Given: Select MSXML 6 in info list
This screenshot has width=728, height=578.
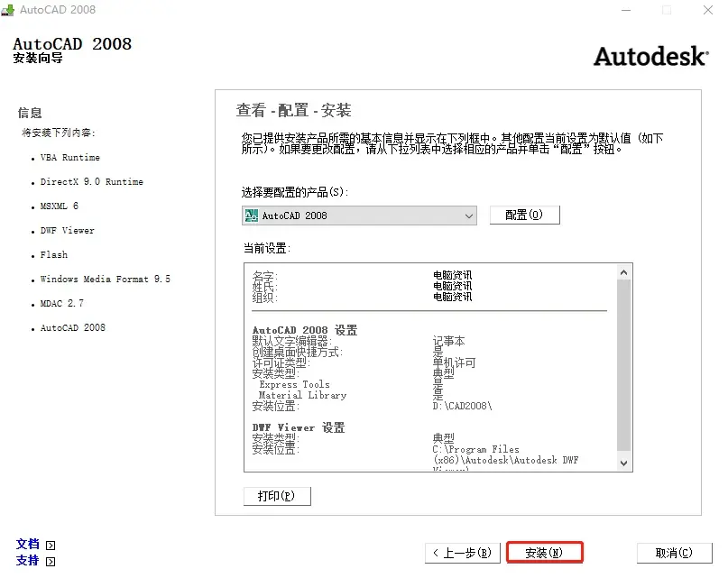Looking at the screenshot, I should 59,206.
